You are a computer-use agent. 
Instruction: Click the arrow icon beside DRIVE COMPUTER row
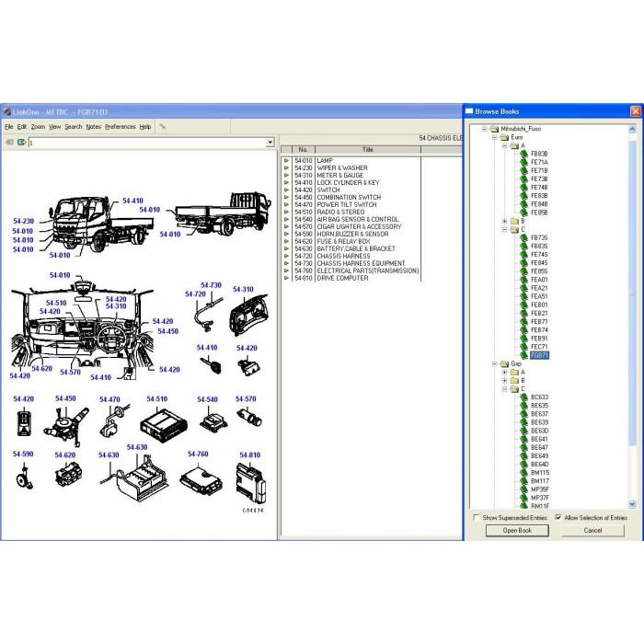point(286,278)
